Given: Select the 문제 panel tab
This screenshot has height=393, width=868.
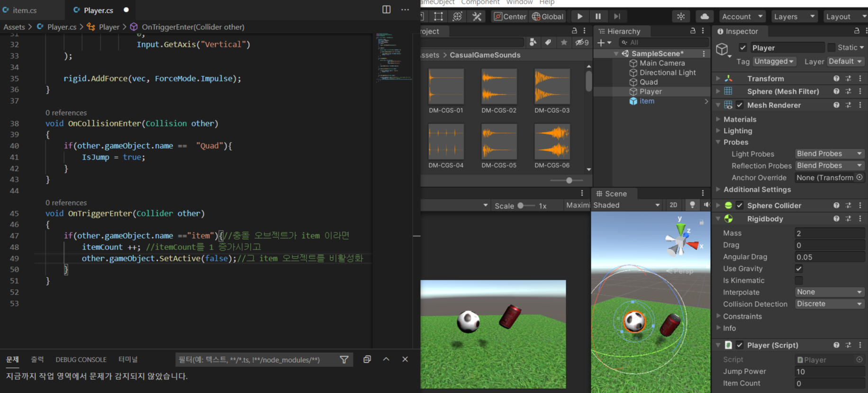Looking at the screenshot, I should coord(12,359).
